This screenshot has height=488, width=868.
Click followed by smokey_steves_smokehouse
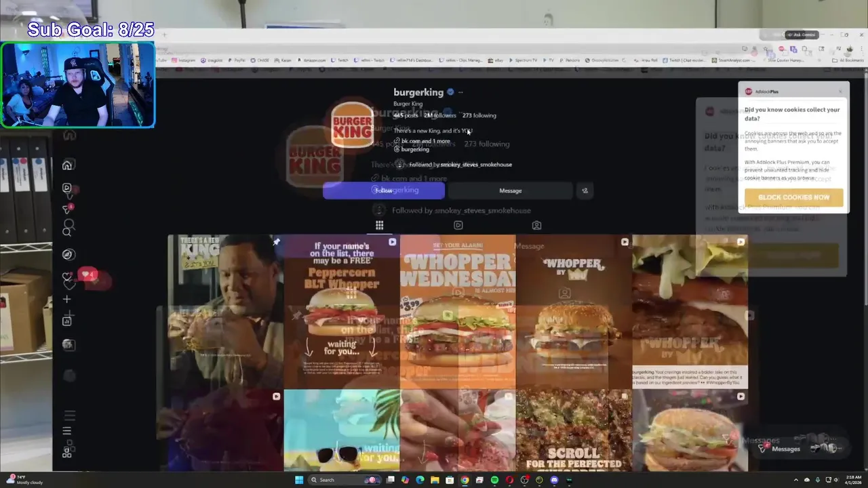460,165
